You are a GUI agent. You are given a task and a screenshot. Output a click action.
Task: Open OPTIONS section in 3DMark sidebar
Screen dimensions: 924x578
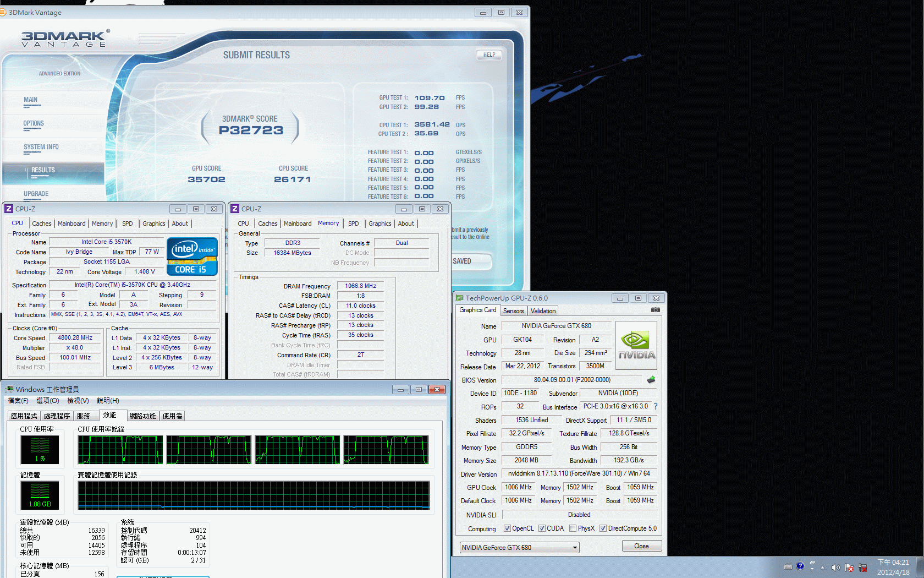click(34, 124)
